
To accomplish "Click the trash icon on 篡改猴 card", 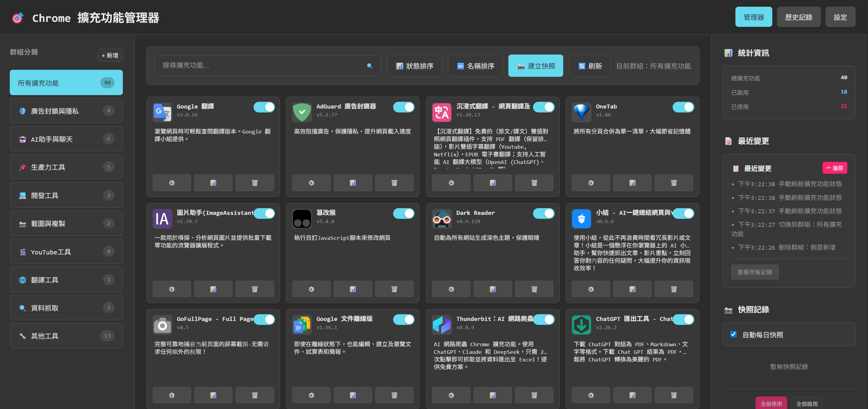I will 394,289.
